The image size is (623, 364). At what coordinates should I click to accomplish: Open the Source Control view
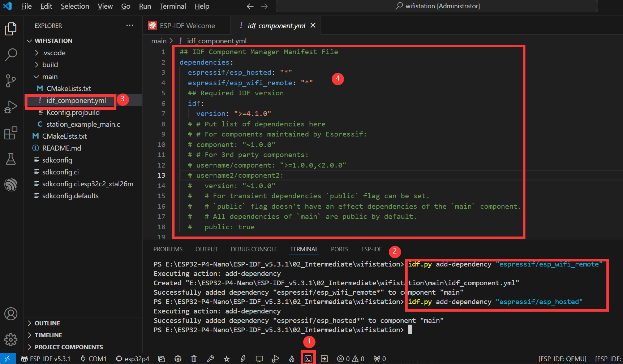(11, 81)
